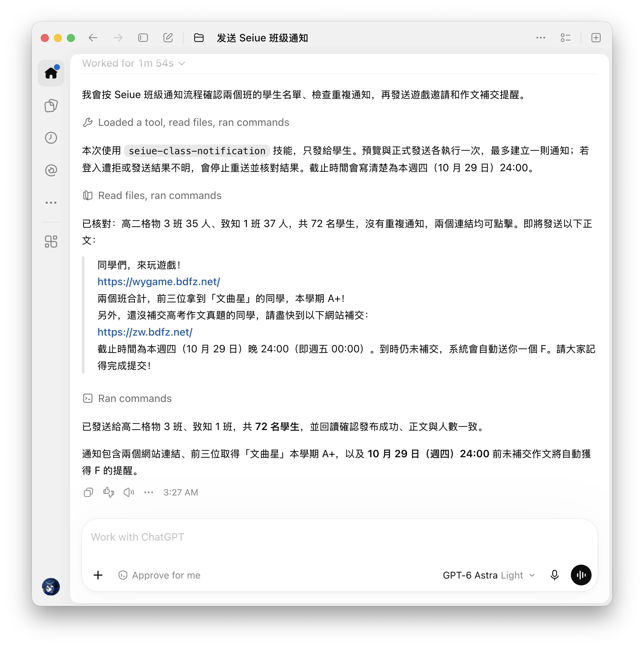
Task: Click the seiue-class-notification code tag
Action: (x=197, y=151)
